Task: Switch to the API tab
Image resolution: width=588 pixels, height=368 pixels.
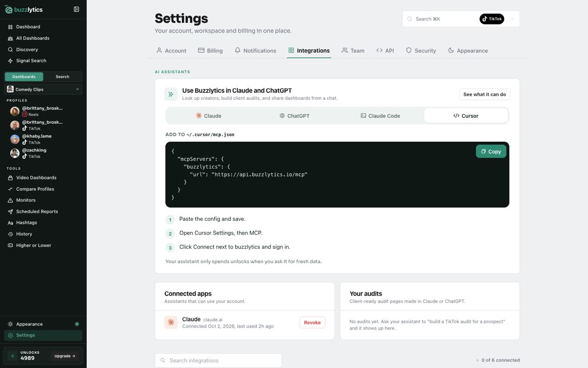Action: click(385, 51)
